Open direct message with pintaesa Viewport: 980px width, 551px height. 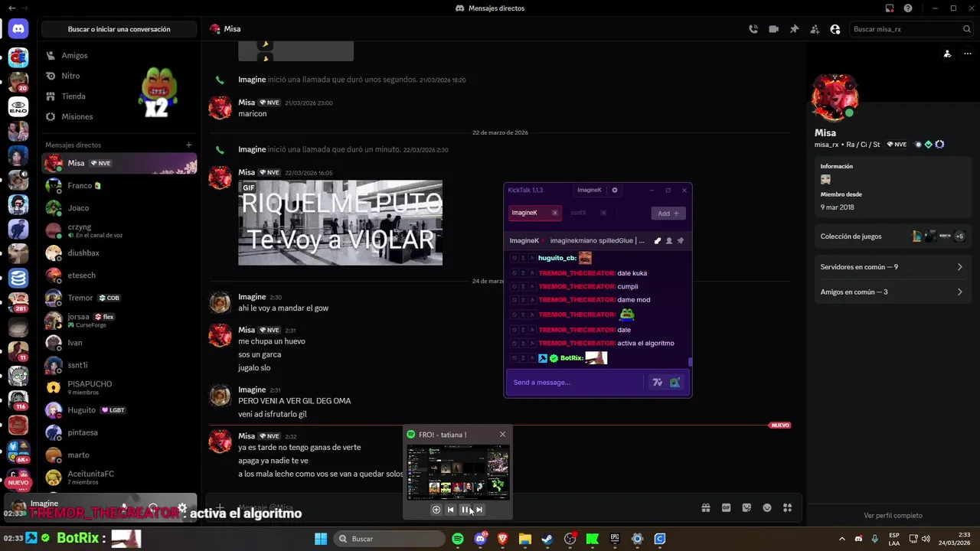(x=119, y=432)
